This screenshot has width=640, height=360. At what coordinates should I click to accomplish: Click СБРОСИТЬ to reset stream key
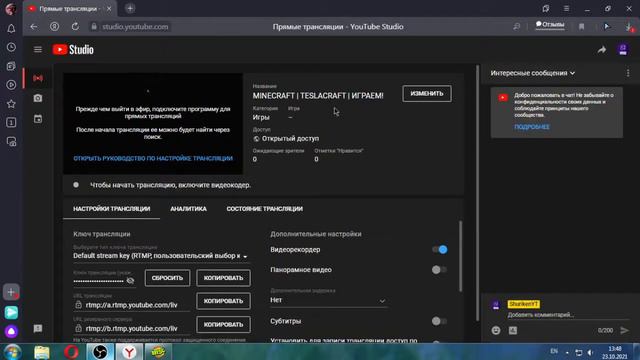pyautogui.click(x=167, y=278)
